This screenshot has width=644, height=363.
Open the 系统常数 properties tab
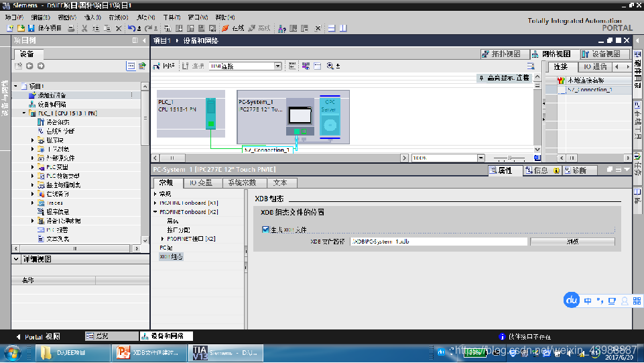tap(245, 183)
